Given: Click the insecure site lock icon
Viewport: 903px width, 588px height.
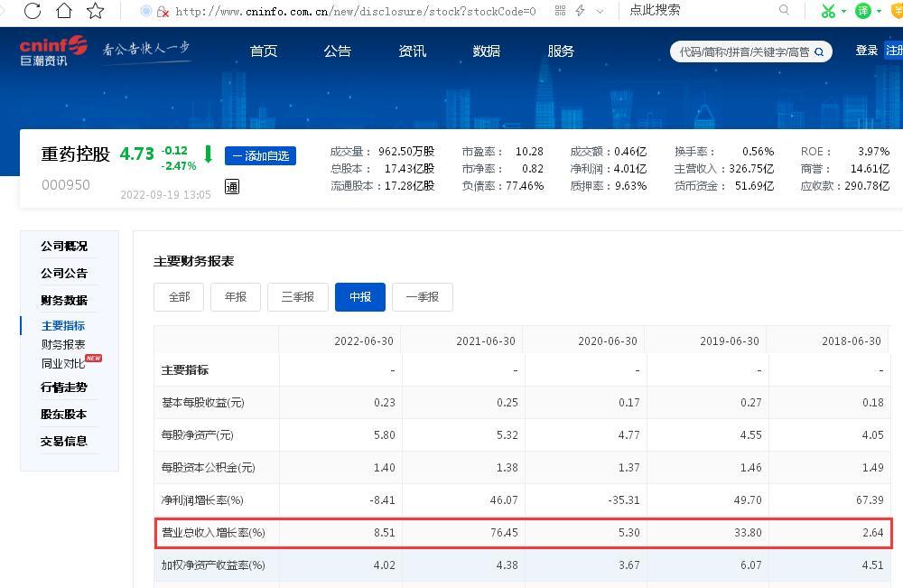Looking at the screenshot, I should point(163,11).
